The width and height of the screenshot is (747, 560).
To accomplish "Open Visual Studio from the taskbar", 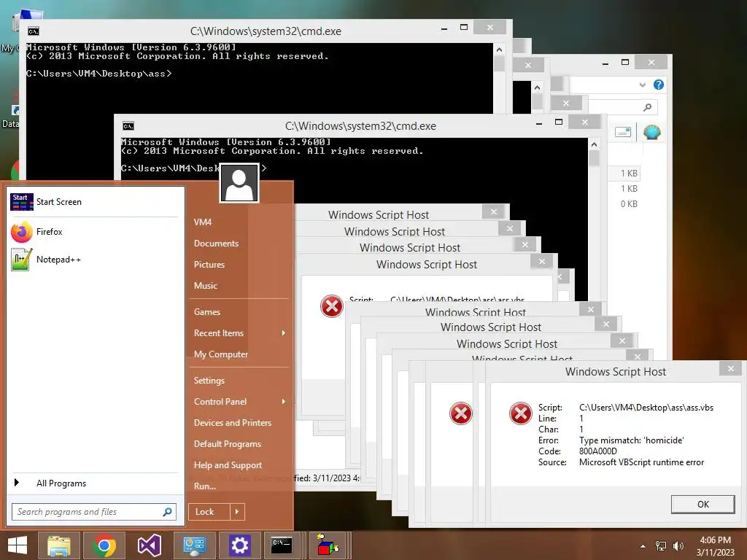I will [x=149, y=545].
